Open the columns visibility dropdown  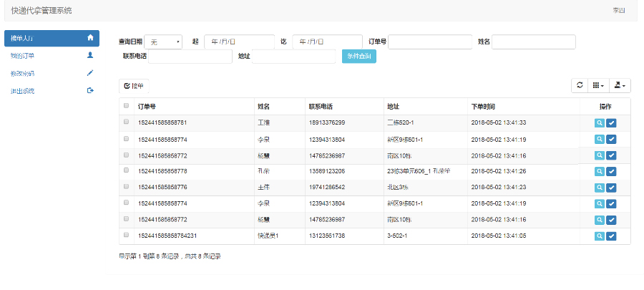(x=598, y=85)
